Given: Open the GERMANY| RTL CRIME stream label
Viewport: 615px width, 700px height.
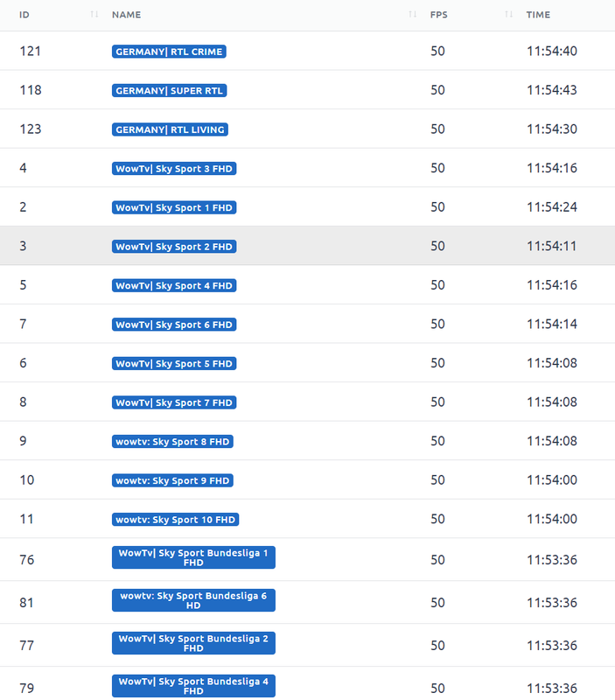Looking at the screenshot, I should point(169,52).
